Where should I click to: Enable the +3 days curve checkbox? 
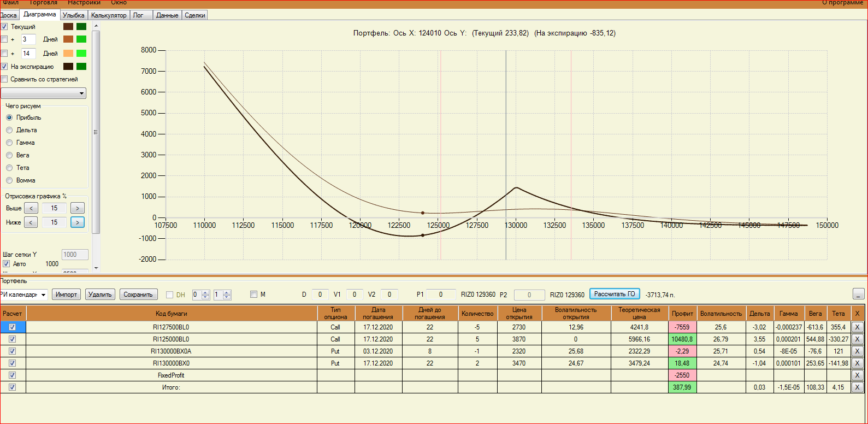coord(4,39)
